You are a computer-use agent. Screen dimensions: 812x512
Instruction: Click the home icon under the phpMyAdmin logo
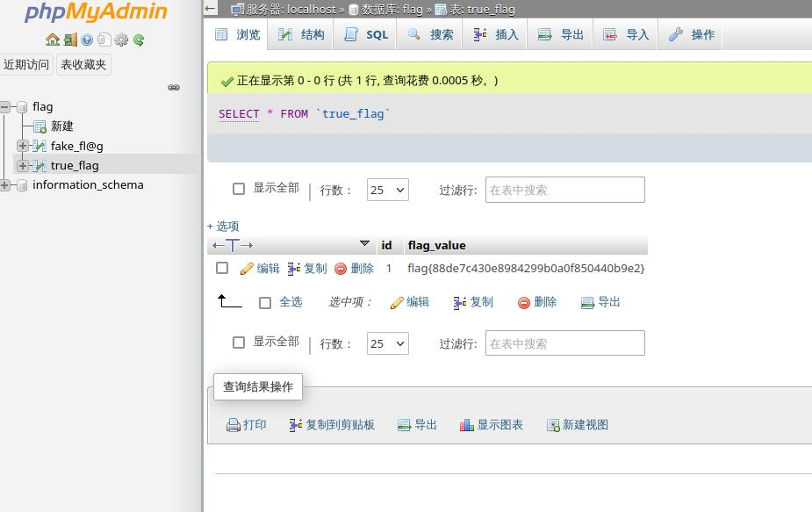point(53,40)
